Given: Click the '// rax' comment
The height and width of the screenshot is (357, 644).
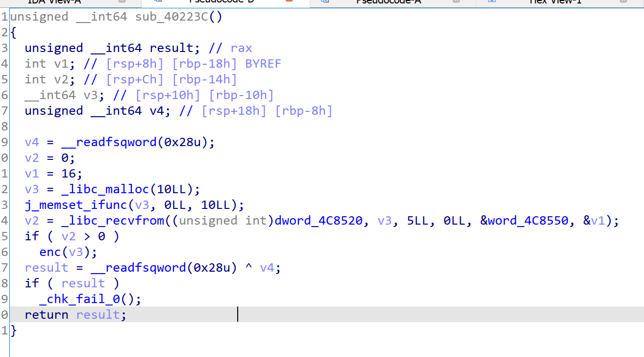Looking at the screenshot, I should (230, 48).
